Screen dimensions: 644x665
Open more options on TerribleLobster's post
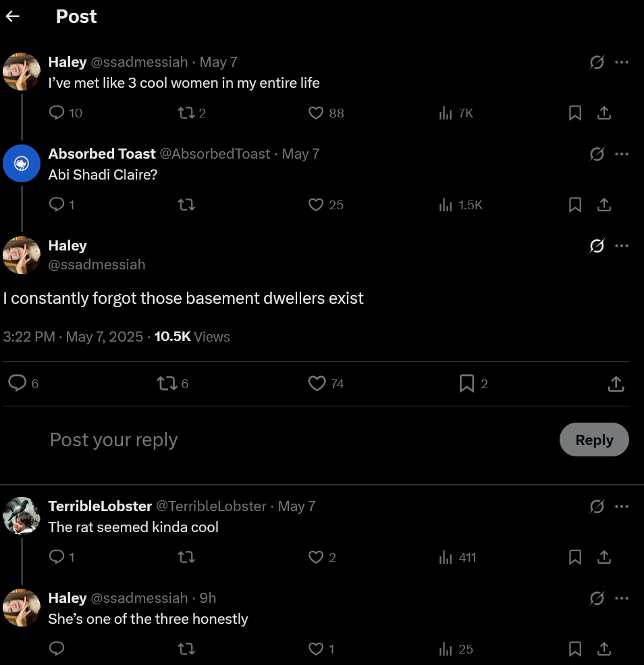[x=622, y=506]
